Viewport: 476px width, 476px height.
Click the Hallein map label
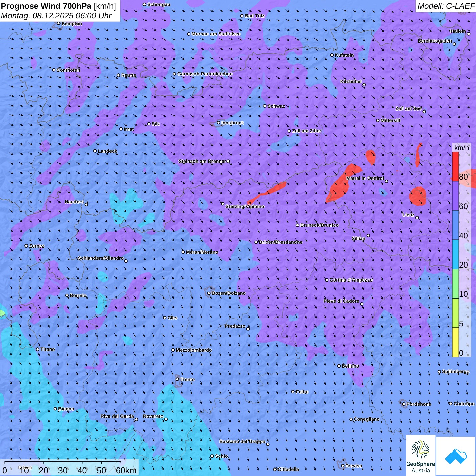(458, 31)
